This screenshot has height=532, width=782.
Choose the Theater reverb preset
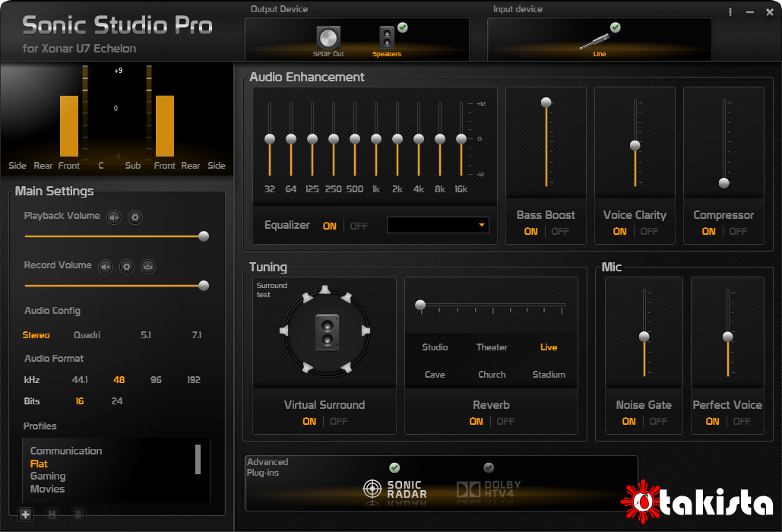point(492,347)
